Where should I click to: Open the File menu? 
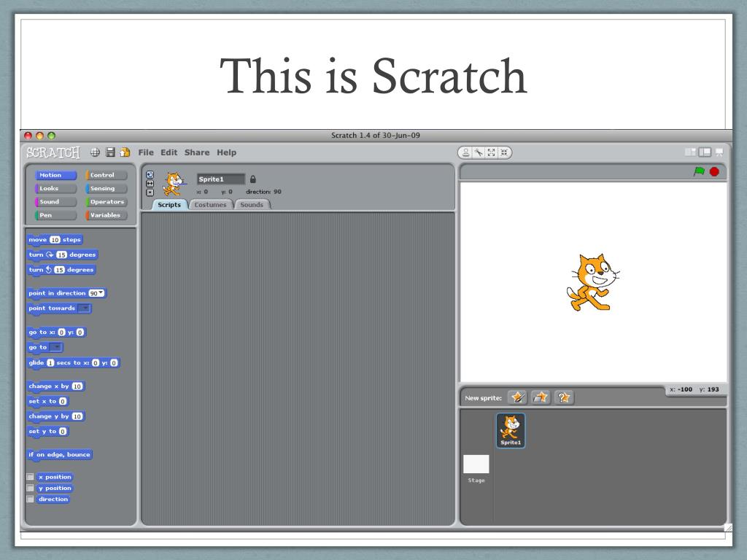[146, 152]
